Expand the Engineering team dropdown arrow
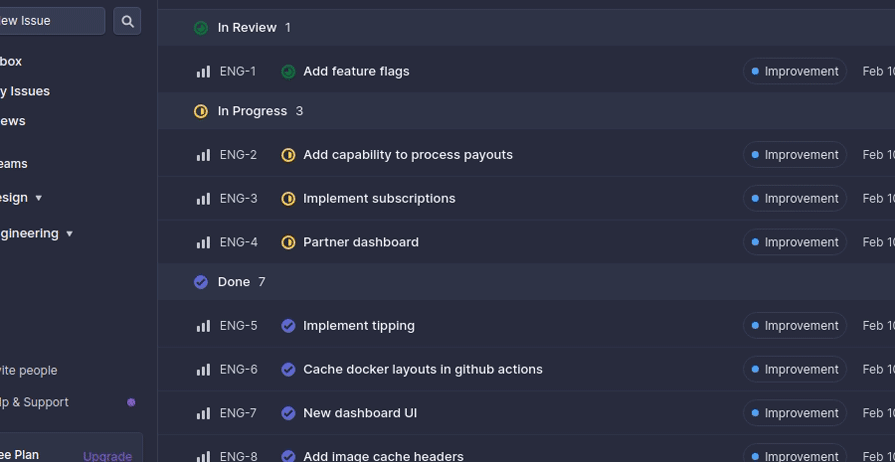 pyautogui.click(x=69, y=234)
